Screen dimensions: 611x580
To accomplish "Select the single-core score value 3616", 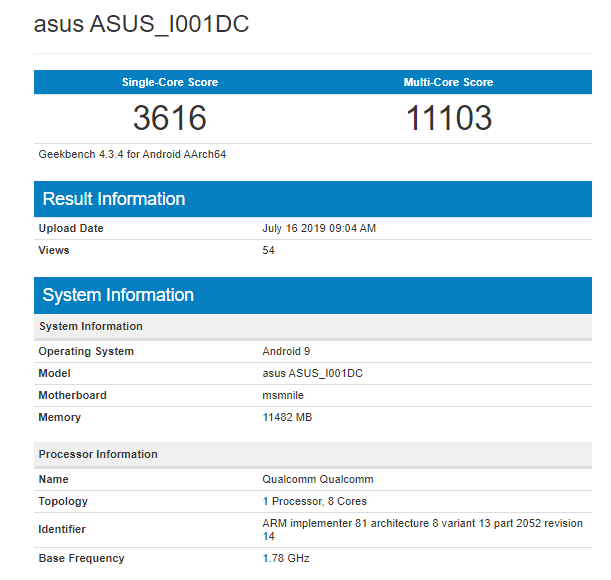I will 170,118.
